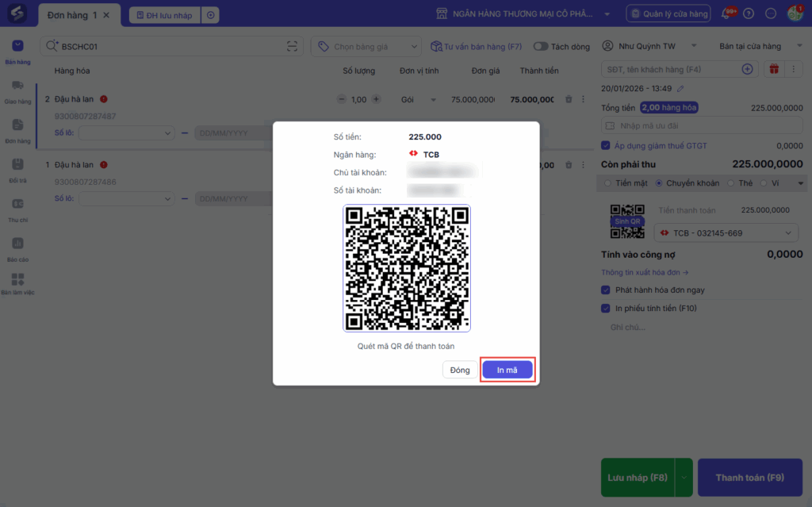Viewport: 812px width, 507px height.
Task: Click the product search field BSCHC01
Action: pyautogui.click(x=171, y=46)
